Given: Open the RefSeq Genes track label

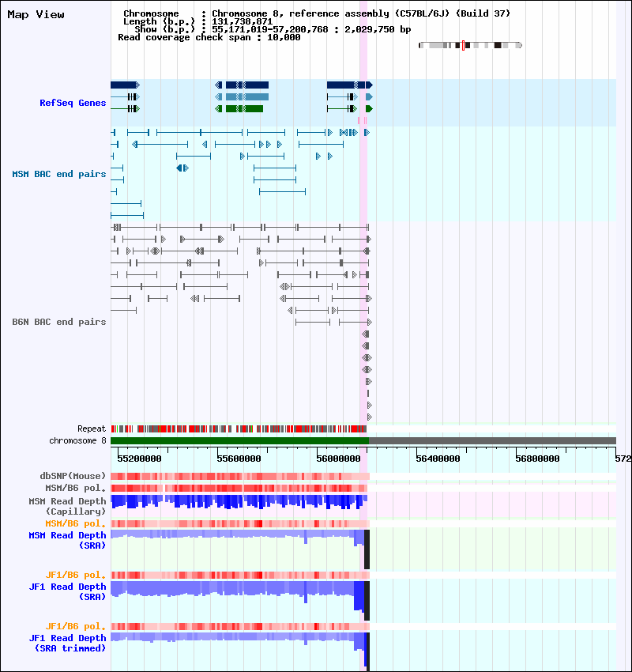Looking at the screenshot, I should pyautogui.click(x=73, y=103).
